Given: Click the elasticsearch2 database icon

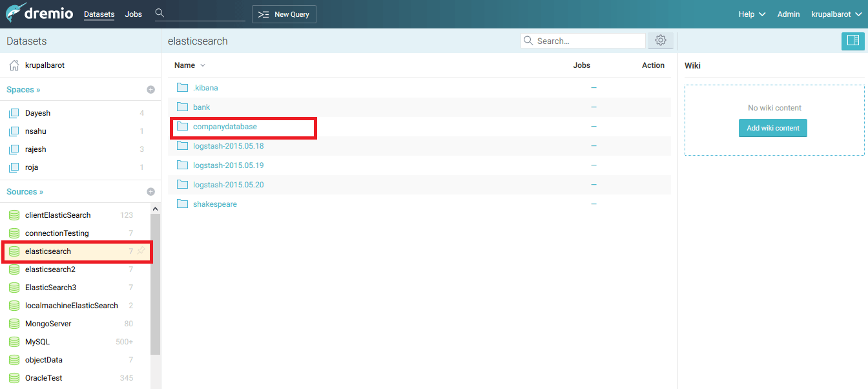Looking at the screenshot, I should pos(14,269).
